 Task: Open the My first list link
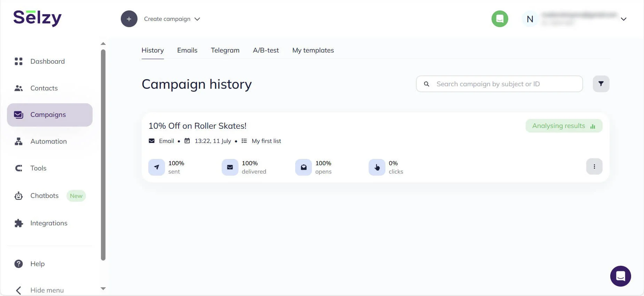pos(266,141)
